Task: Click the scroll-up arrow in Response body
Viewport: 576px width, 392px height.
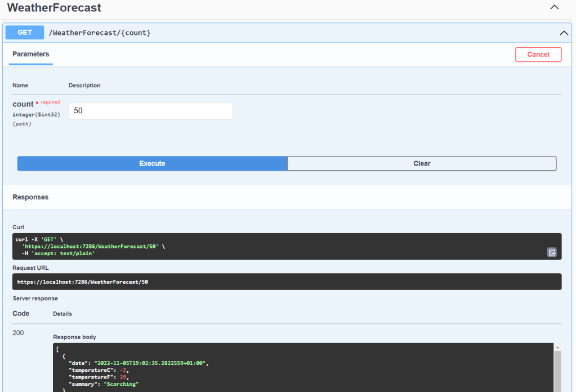Action: [x=557, y=348]
